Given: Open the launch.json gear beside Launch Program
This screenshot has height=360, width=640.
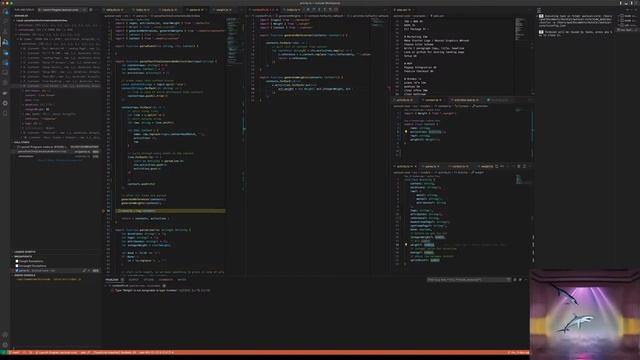Looking at the screenshot, I should (x=91, y=9).
